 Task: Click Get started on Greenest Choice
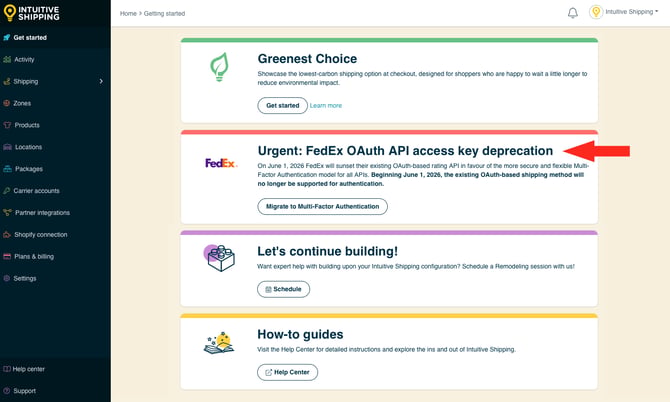[282, 106]
